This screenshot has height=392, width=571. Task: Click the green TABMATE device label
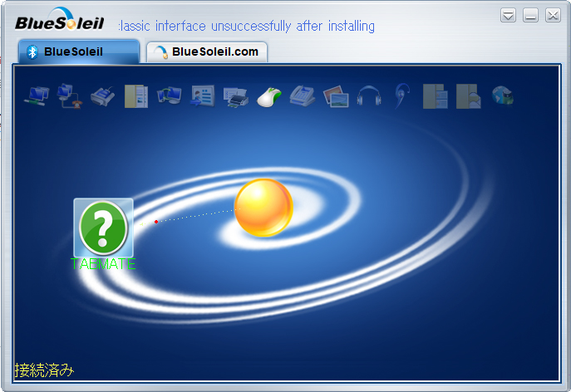[x=103, y=264]
